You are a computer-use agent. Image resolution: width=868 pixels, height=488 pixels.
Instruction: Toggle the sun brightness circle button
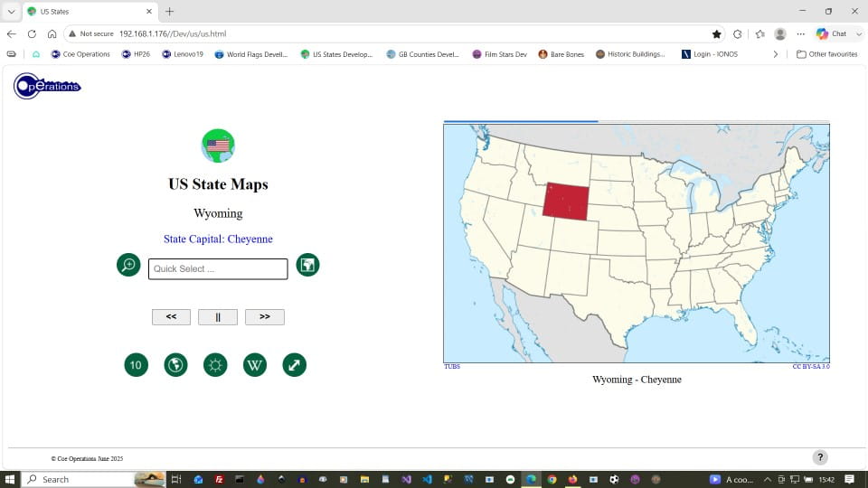pos(215,364)
